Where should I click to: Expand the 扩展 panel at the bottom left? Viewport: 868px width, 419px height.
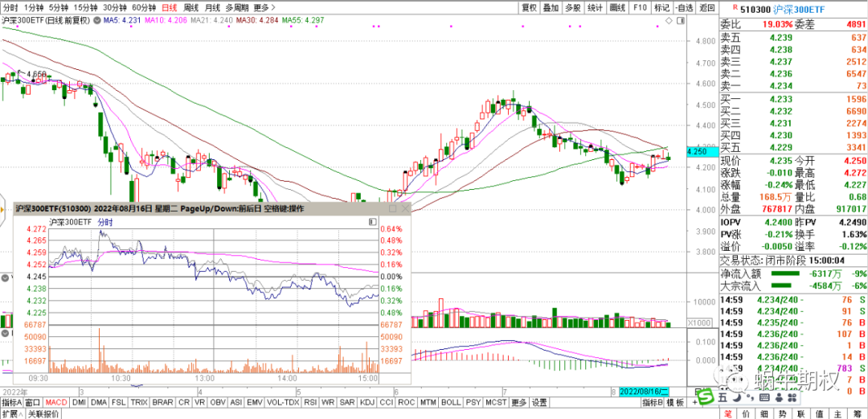10,413
